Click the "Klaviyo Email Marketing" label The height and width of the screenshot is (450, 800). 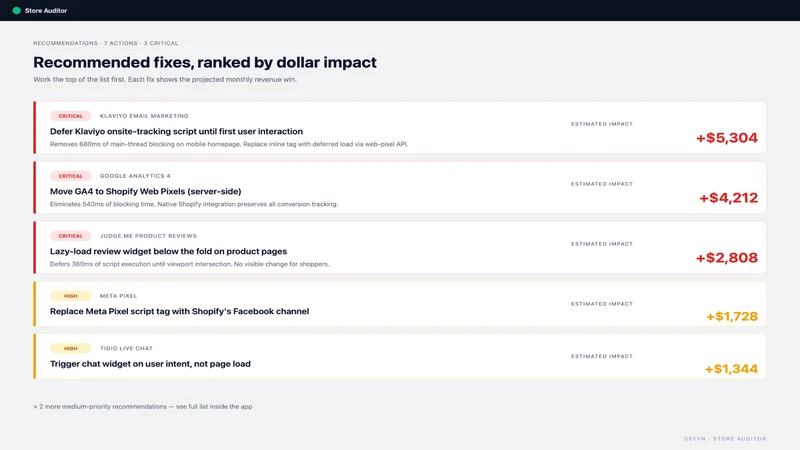(x=144, y=116)
